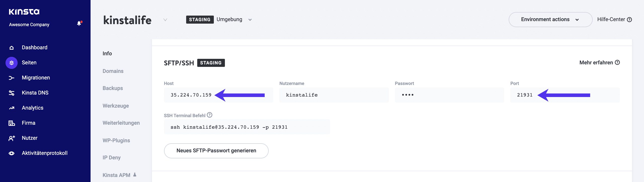
Task: Click the Firma building icon
Action: (12, 123)
